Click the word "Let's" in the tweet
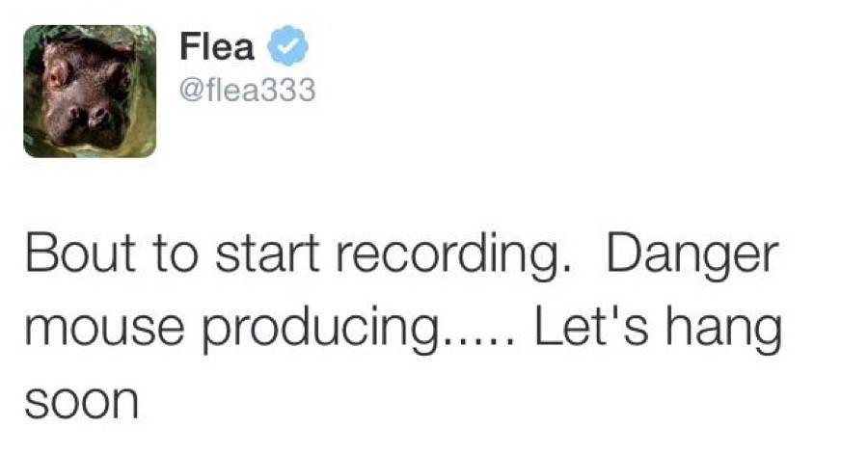 coord(590,325)
